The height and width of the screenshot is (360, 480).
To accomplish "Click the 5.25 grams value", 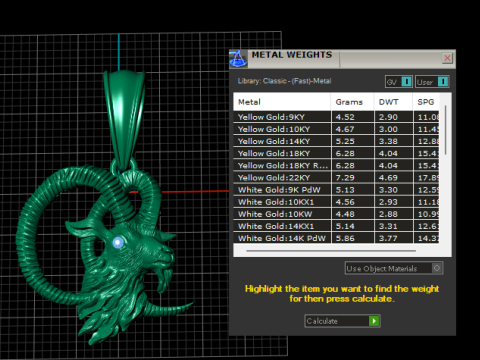I will click(x=345, y=141).
